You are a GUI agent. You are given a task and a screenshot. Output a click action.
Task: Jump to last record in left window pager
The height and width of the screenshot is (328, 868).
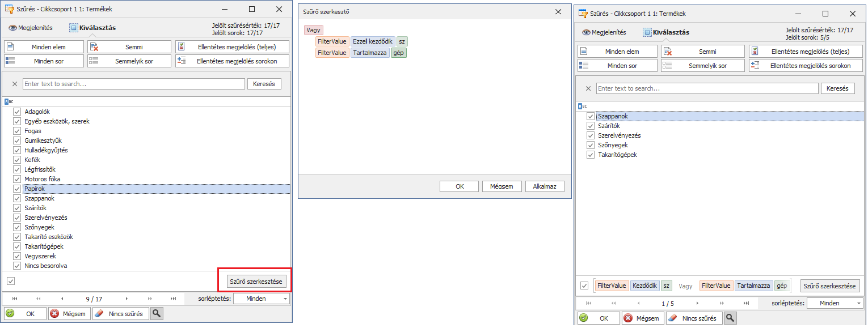(x=173, y=299)
